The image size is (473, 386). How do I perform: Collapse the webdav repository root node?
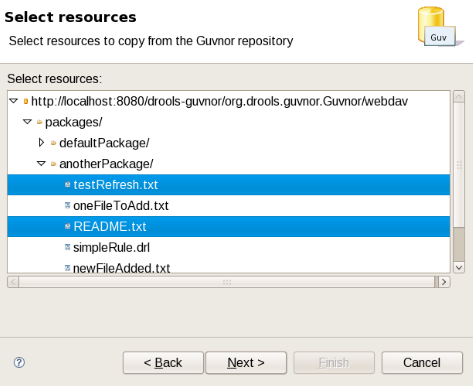tap(14, 101)
